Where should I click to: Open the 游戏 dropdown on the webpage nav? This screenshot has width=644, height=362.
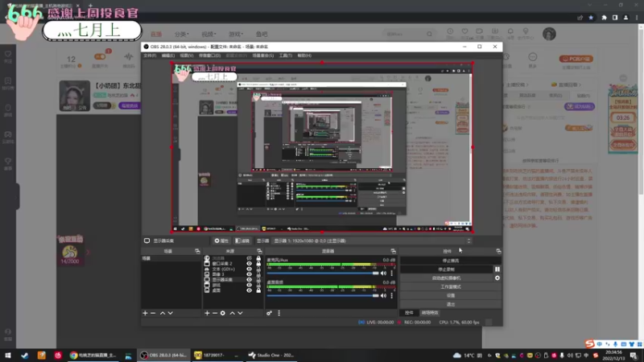click(236, 34)
